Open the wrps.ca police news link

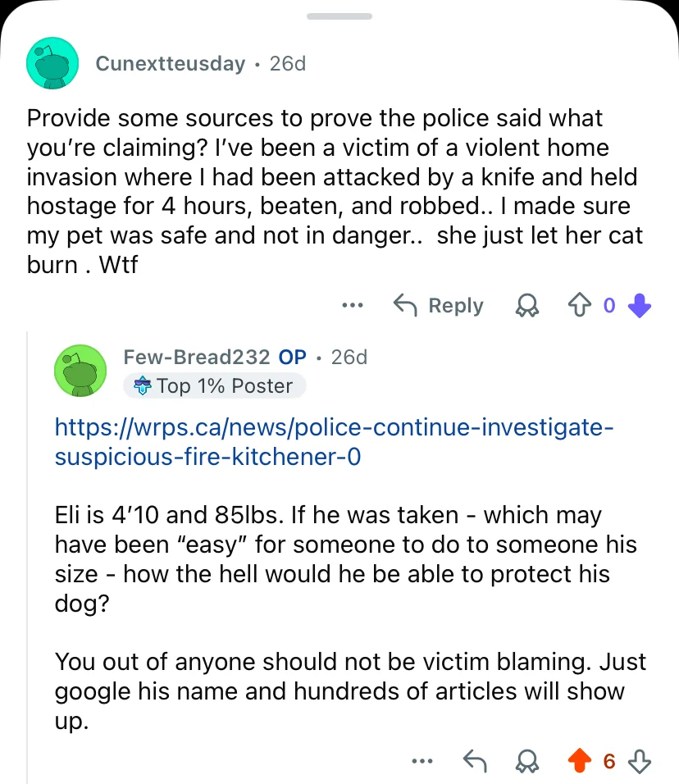tap(333, 441)
